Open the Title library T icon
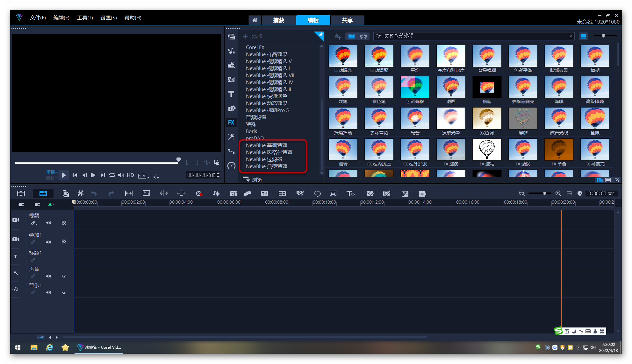Viewport: 632px width, 364px height. click(231, 94)
